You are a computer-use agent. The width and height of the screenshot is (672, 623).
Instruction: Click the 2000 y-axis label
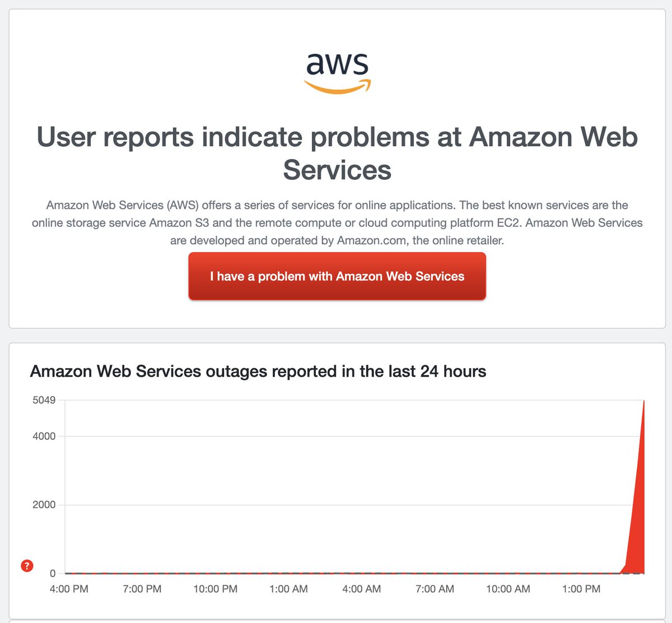(44, 505)
